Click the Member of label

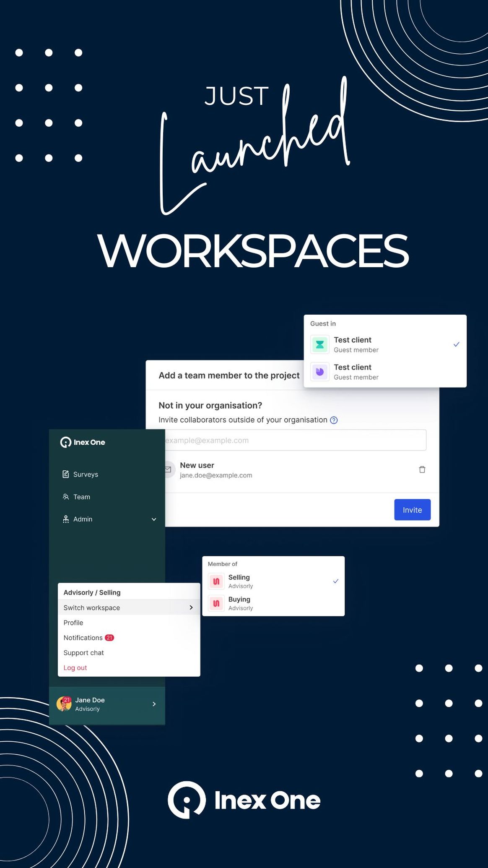tap(223, 564)
